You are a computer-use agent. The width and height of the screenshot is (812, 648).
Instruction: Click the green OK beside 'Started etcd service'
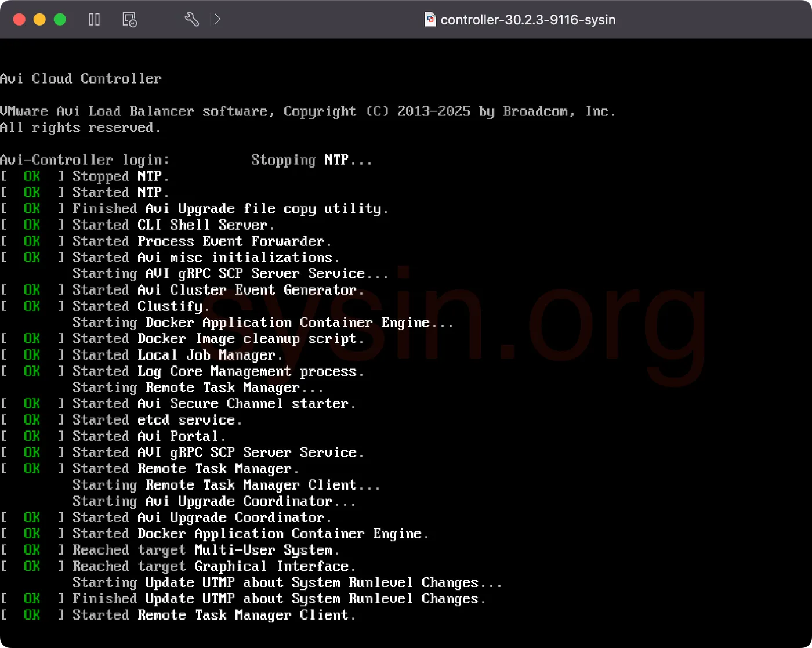pyautogui.click(x=32, y=420)
